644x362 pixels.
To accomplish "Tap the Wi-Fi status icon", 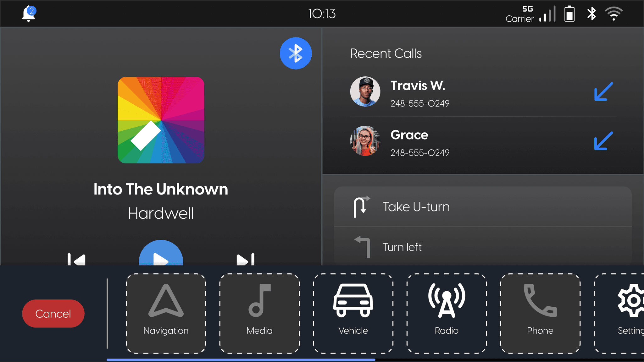I will (613, 14).
